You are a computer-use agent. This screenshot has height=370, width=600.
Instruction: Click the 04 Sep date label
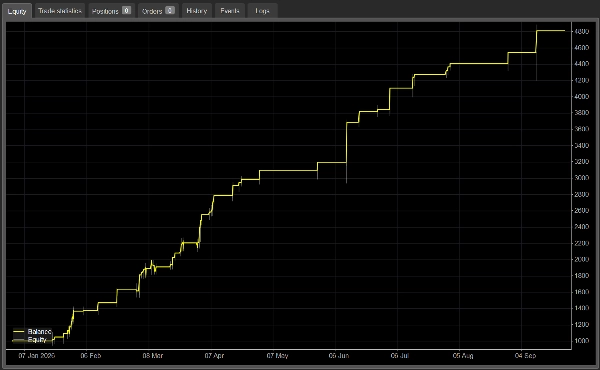[x=525, y=355]
